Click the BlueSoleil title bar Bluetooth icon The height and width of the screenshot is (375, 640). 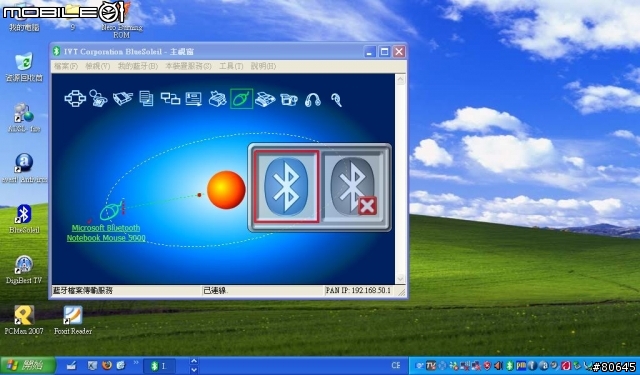point(57,51)
